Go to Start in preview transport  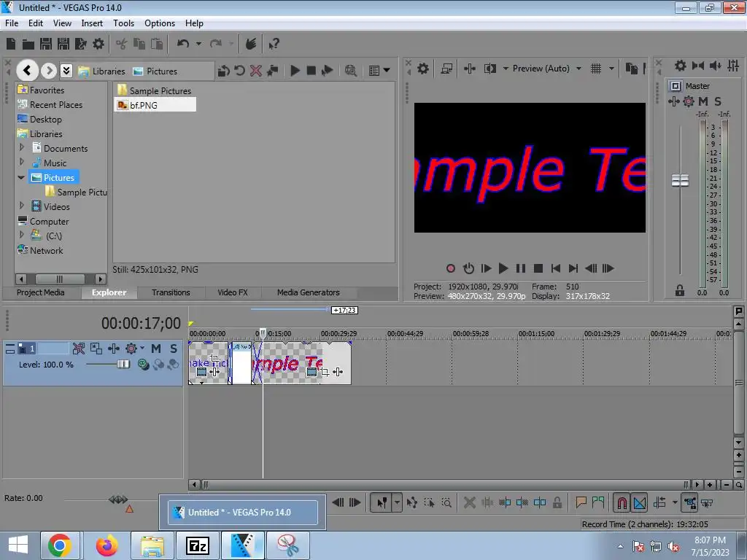(555, 268)
